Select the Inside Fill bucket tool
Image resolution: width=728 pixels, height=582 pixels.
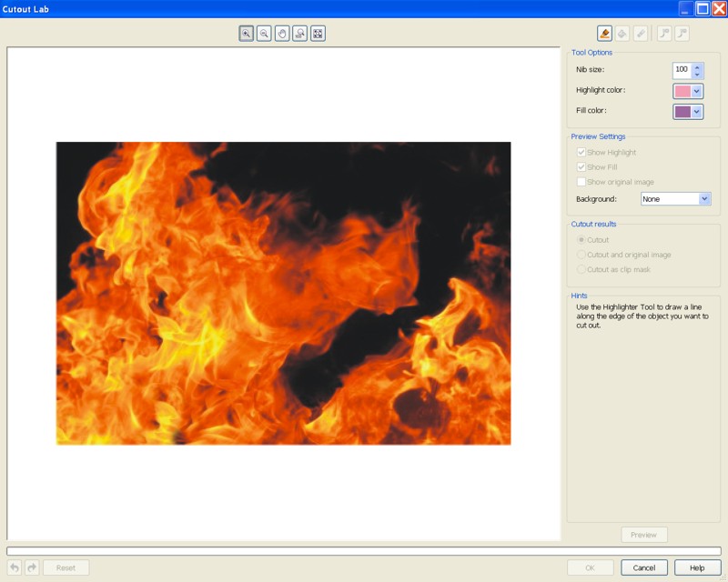coord(622,34)
